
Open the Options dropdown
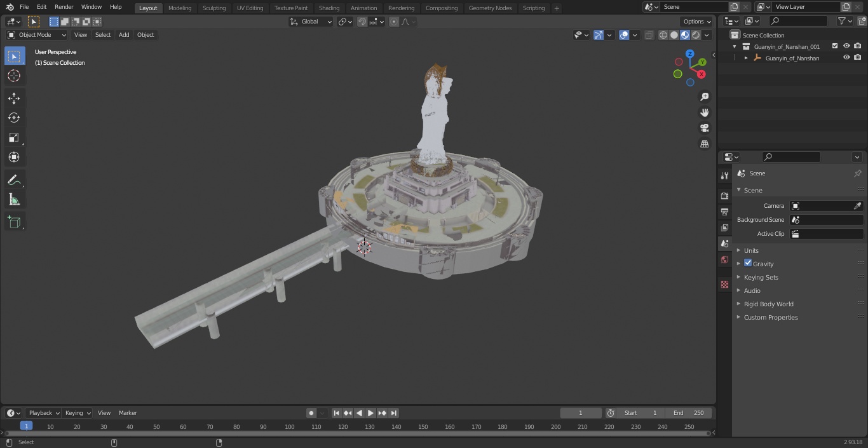click(x=698, y=22)
